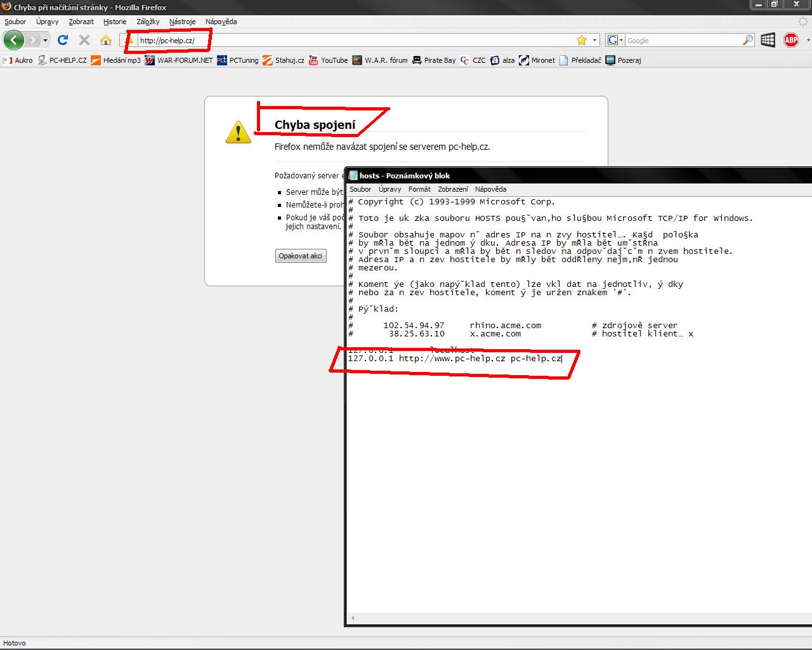Click the 'Hotovo' status bar text
Image resolution: width=812 pixels, height=650 pixels.
[15, 643]
